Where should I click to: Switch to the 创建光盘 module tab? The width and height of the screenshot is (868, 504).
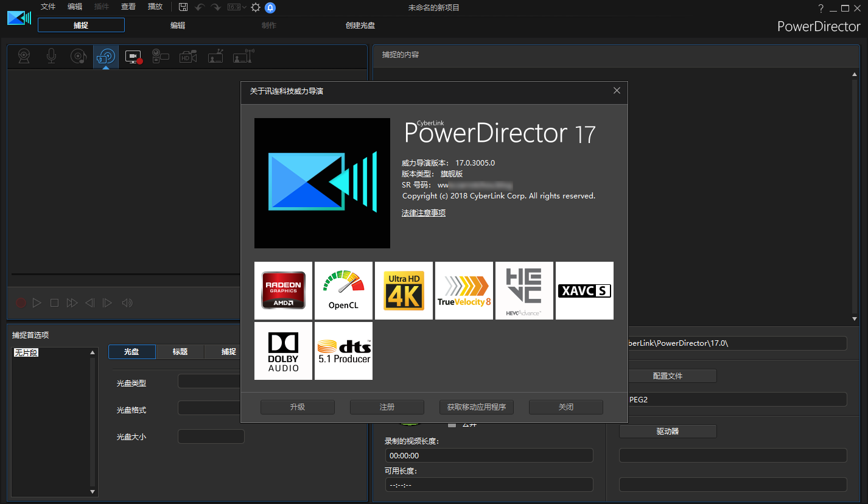coord(360,26)
